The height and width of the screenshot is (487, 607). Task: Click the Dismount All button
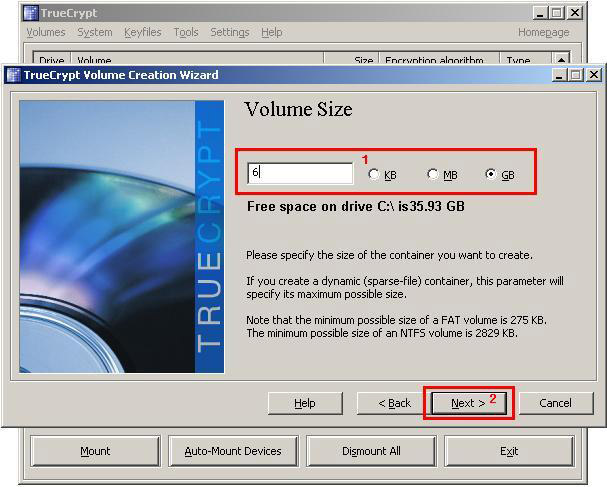pos(371,451)
